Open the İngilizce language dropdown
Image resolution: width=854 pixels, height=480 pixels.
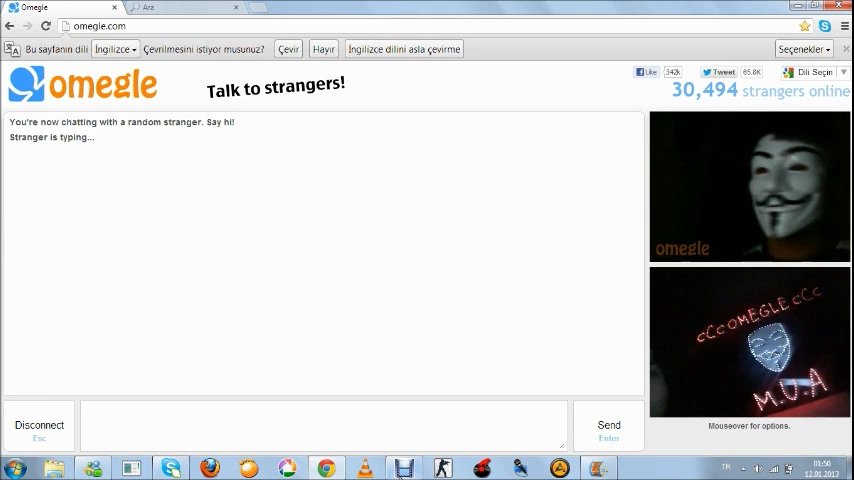115,49
